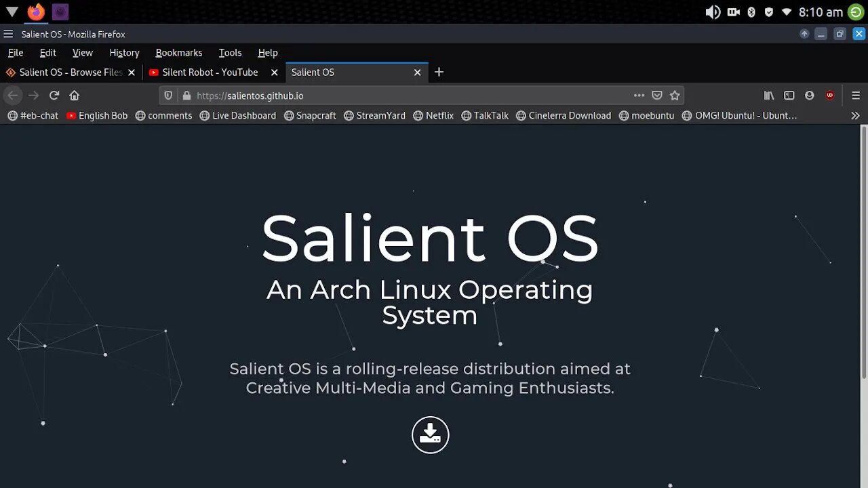Open the Cinelerra Download bookmark
868x488 pixels.
[x=564, y=116]
